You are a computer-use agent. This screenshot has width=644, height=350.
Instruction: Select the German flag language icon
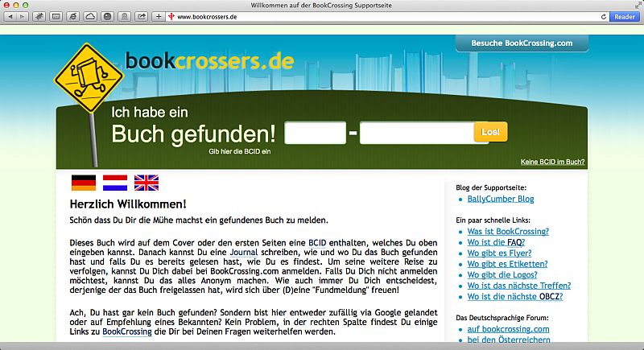(83, 183)
